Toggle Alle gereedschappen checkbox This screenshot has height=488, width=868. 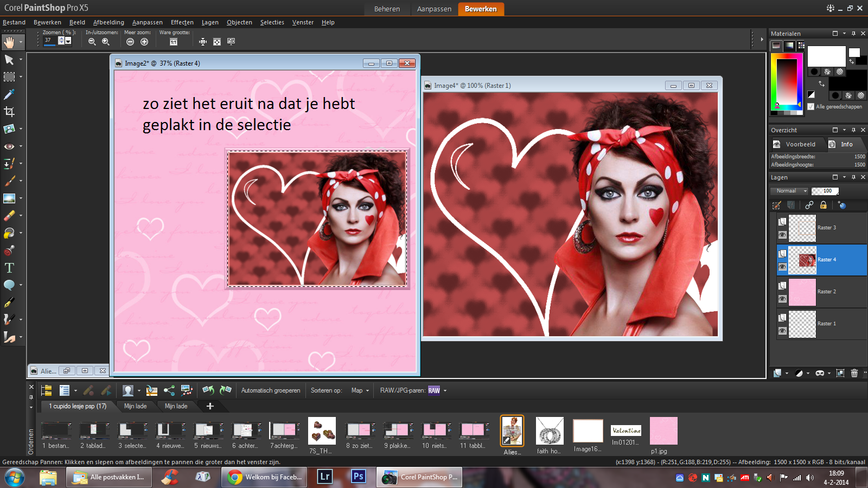pos(810,107)
